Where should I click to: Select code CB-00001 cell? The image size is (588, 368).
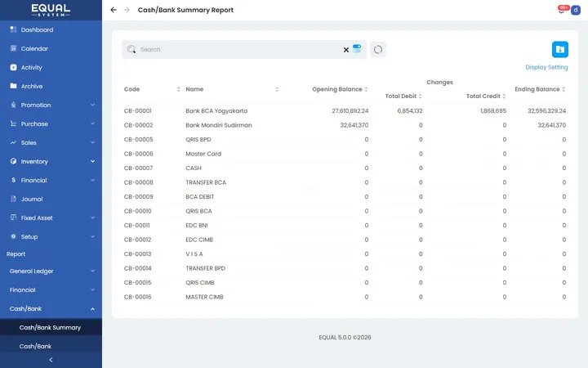[x=138, y=110]
